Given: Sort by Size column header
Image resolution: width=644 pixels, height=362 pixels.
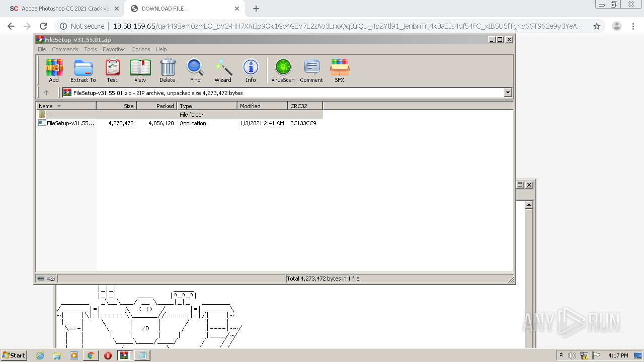Looking at the screenshot, I should click(x=116, y=106).
